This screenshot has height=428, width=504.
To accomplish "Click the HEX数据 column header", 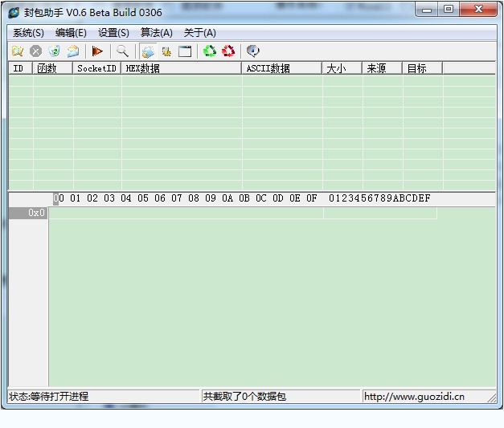I will 182,68.
